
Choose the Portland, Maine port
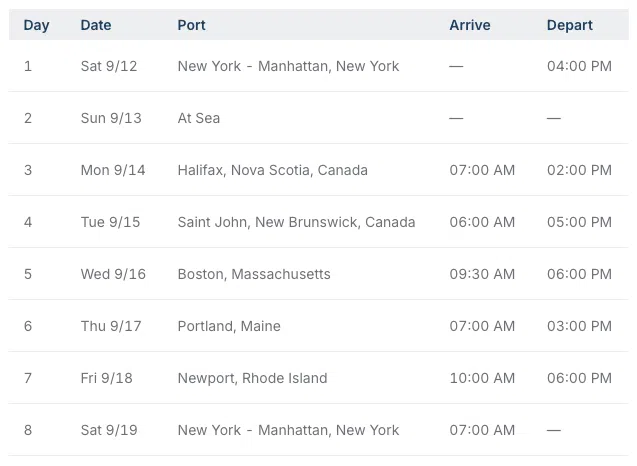pos(229,326)
